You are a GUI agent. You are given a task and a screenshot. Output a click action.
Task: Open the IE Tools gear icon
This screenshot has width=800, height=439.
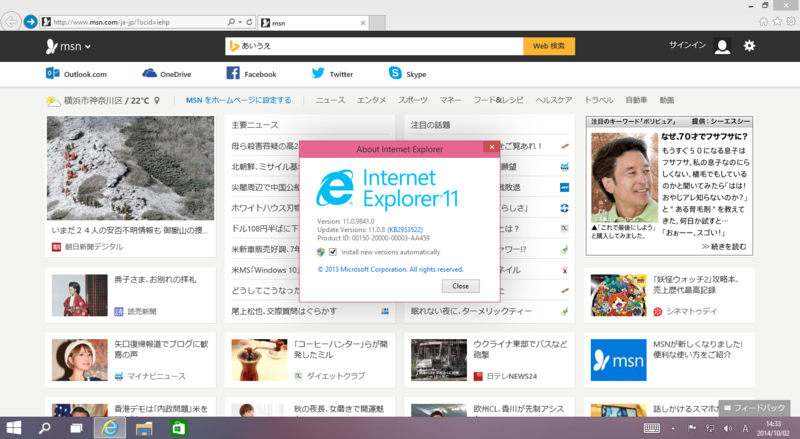(791, 21)
